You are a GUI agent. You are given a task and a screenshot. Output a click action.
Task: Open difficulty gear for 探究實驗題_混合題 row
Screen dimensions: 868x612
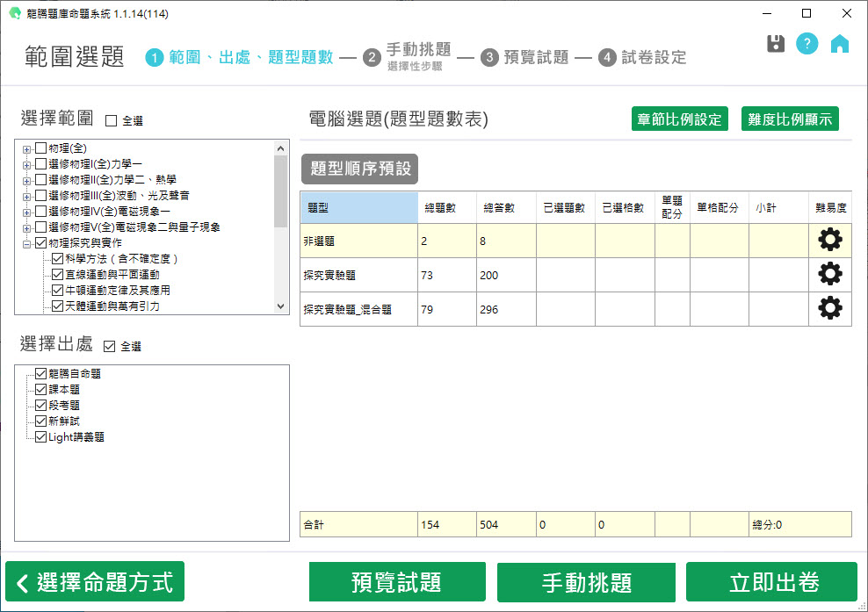pyautogui.click(x=829, y=308)
